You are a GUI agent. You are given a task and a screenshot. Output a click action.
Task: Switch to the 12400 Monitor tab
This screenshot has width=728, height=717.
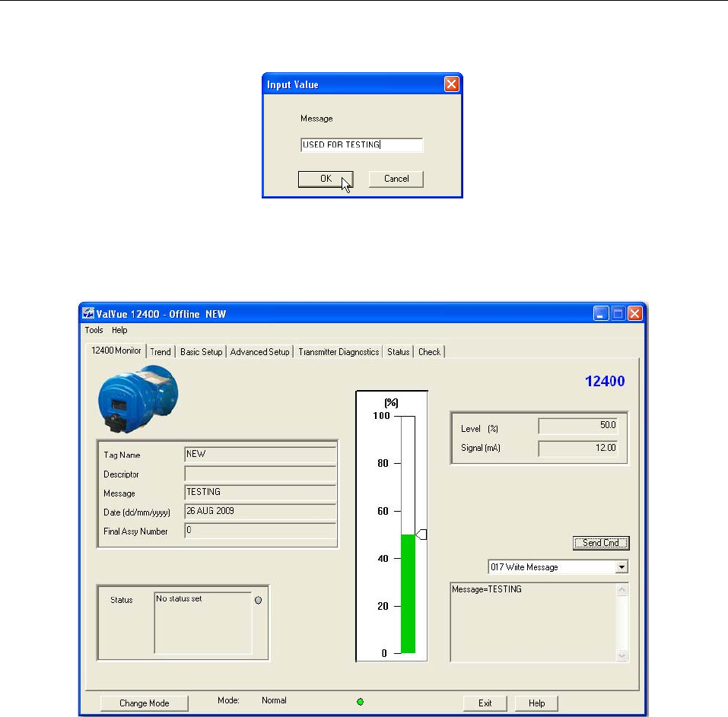coord(116,351)
